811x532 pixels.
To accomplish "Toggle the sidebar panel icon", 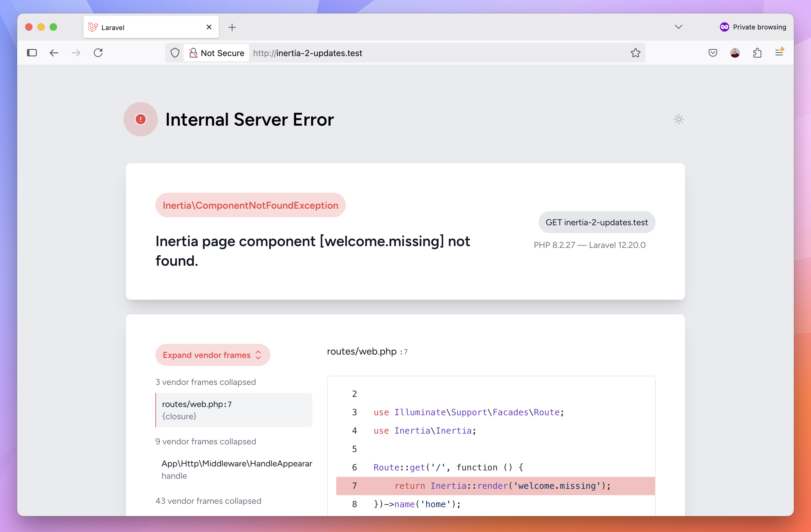I will click(x=32, y=53).
